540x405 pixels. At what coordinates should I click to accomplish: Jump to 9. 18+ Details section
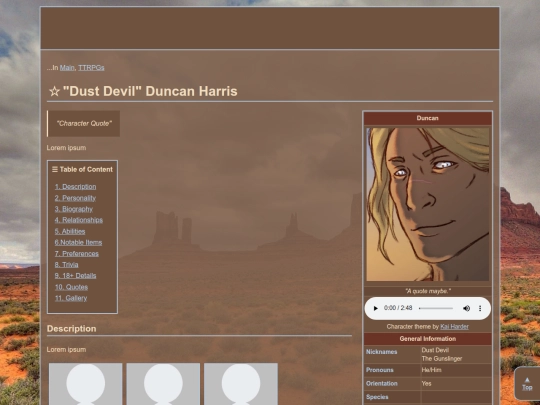[75, 276]
